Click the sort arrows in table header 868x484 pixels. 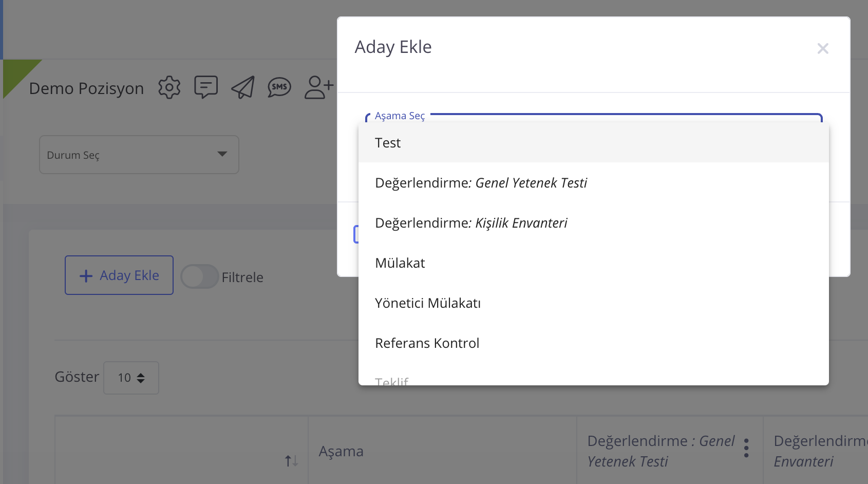pyautogui.click(x=291, y=460)
